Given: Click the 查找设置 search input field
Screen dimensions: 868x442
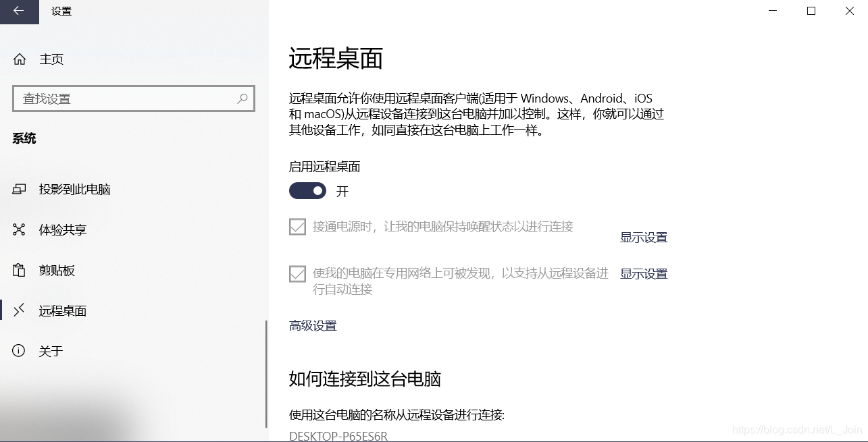Looking at the screenshot, I should tap(122, 99).
